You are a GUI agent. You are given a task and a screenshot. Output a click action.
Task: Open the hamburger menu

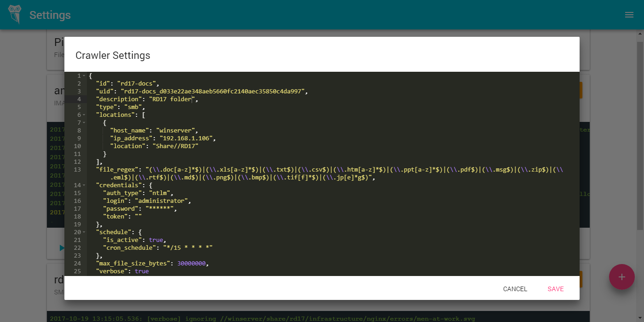629,15
